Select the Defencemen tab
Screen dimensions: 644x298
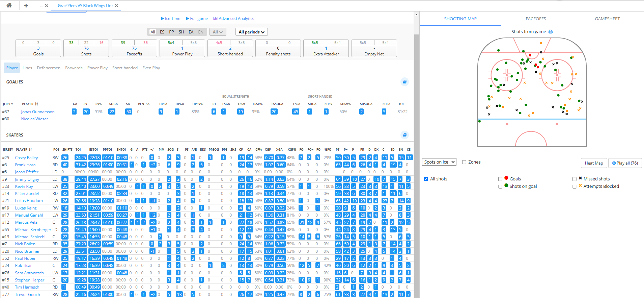point(49,68)
